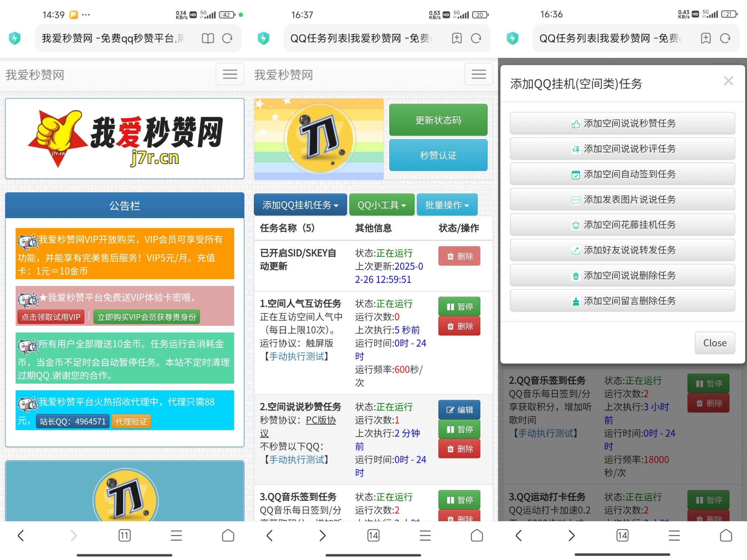Click 更新状态码 green button
This screenshot has height=560, width=747.
click(x=438, y=120)
